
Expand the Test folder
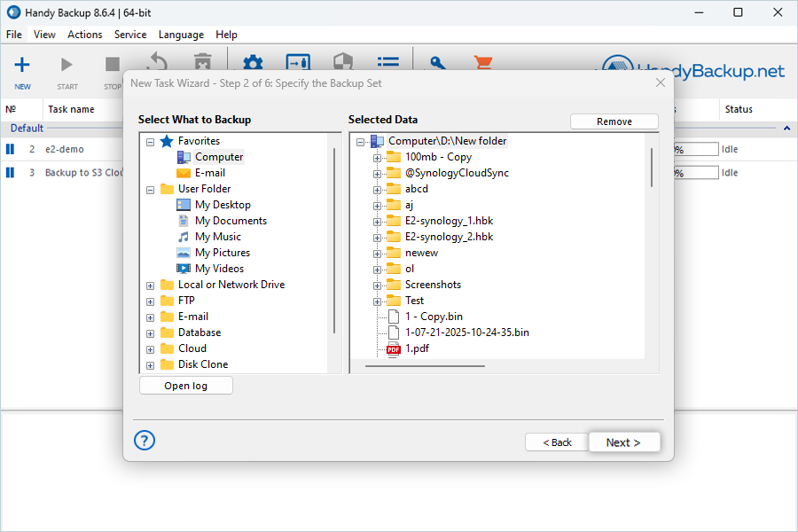[377, 301]
